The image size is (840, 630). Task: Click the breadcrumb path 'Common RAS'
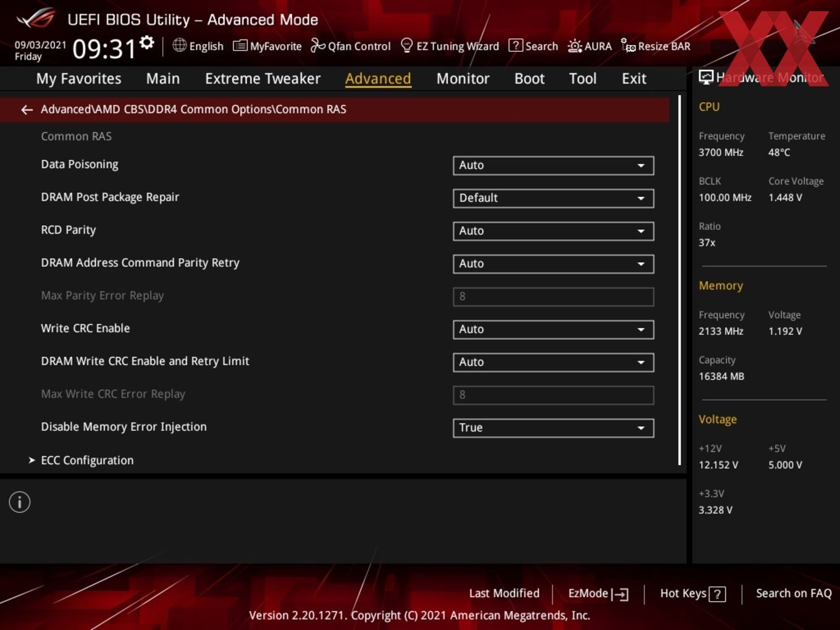coord(311,109)
